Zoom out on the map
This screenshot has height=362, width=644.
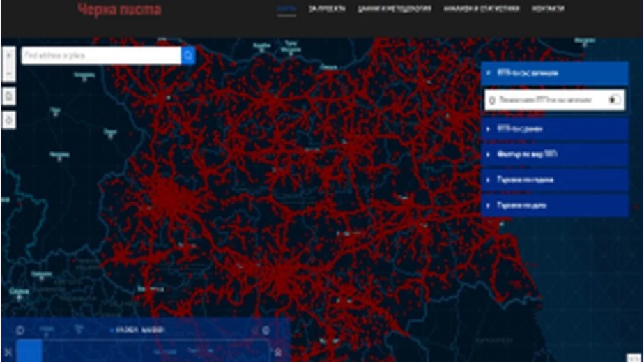tap(9, 72)
